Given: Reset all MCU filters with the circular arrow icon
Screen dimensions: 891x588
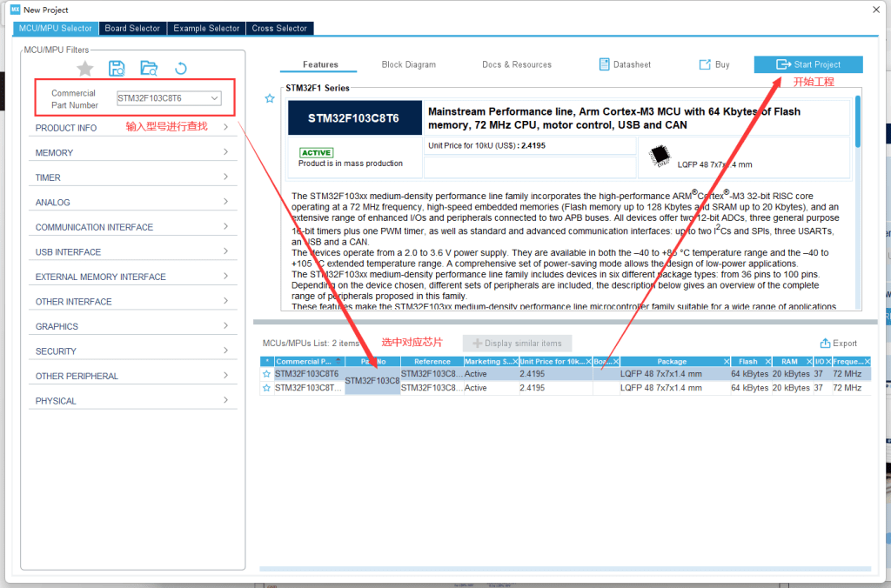Looking at the screenshot, I should [x=181, y=69].
